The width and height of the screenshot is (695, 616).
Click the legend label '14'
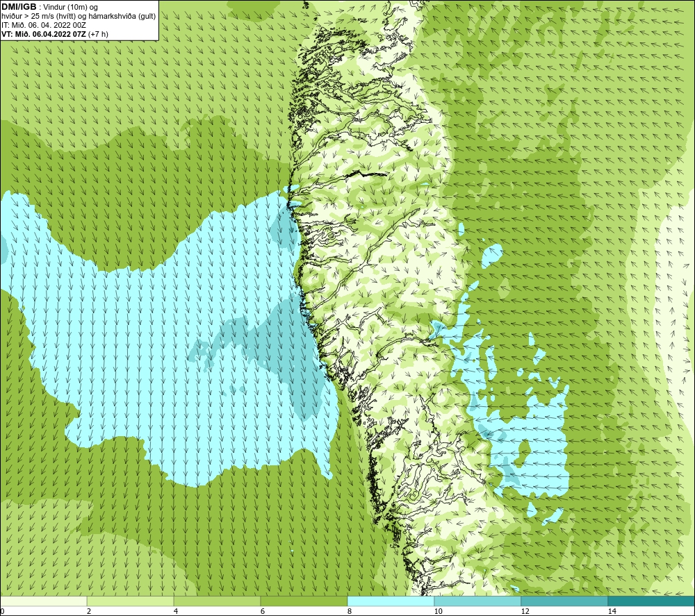coord(612,611)
